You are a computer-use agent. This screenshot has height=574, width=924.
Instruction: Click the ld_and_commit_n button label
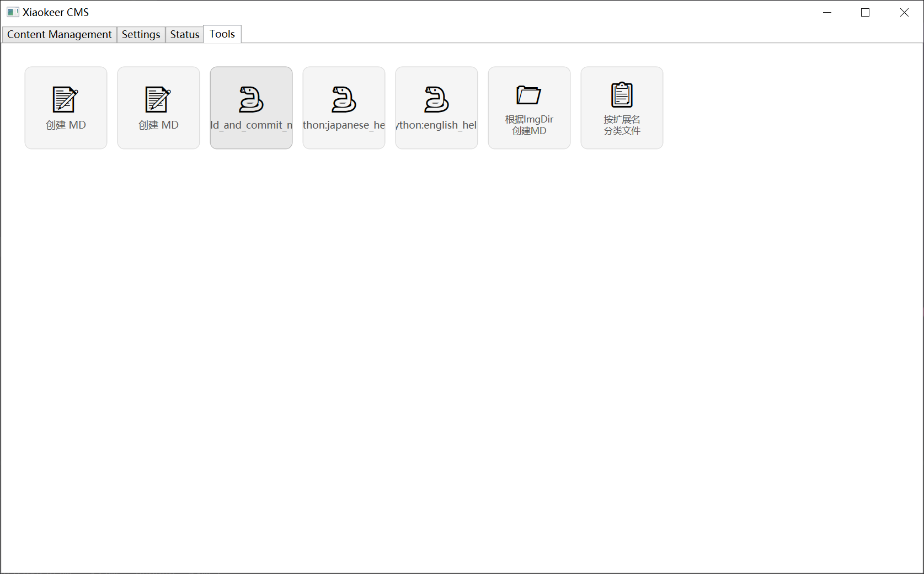pyautogui.click(x=251, y=125)
